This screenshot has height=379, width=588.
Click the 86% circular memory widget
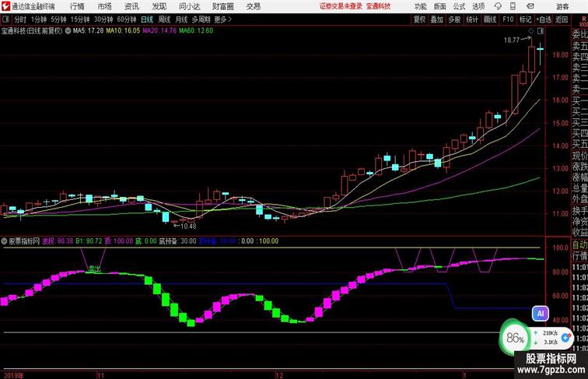click(x=515, y=338)
